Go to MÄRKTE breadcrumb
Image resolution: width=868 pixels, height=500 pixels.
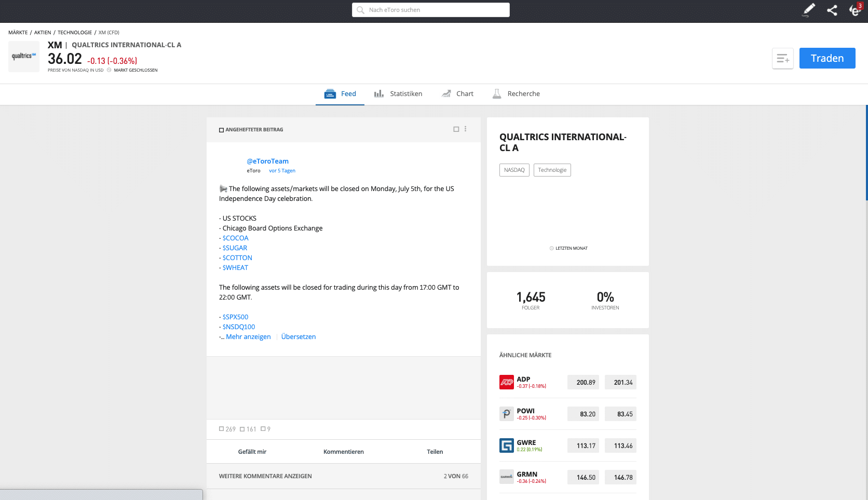(x=18, y=33)
